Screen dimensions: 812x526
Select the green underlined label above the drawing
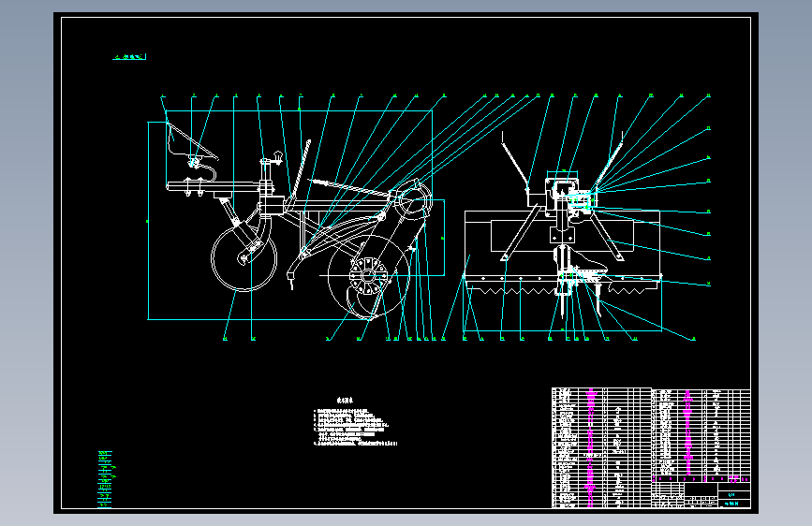click(129, 56)
